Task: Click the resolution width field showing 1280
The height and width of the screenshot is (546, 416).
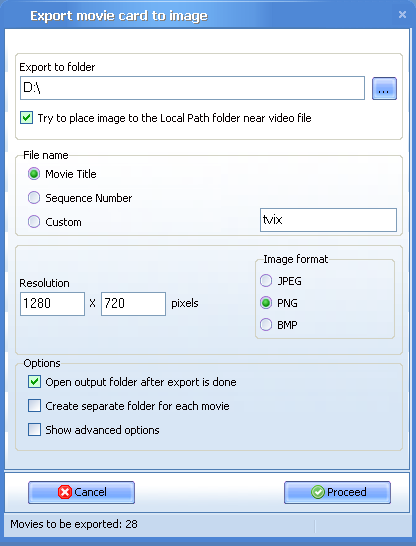Action: tap(52, 304)
